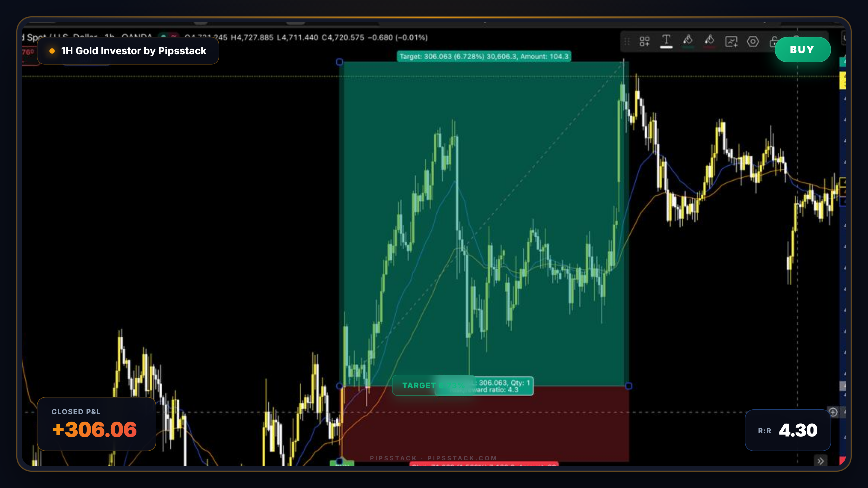Open the drawing settings hexagon icon
The image size is (868, 488).
point(753,41)
